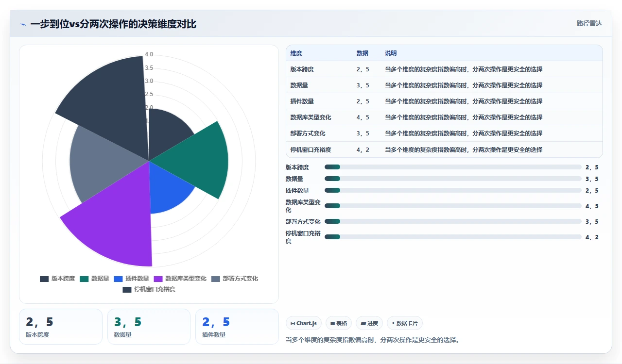Click value 4, 2 in 停机窗口充裕度 table row

tap(363, 150)
